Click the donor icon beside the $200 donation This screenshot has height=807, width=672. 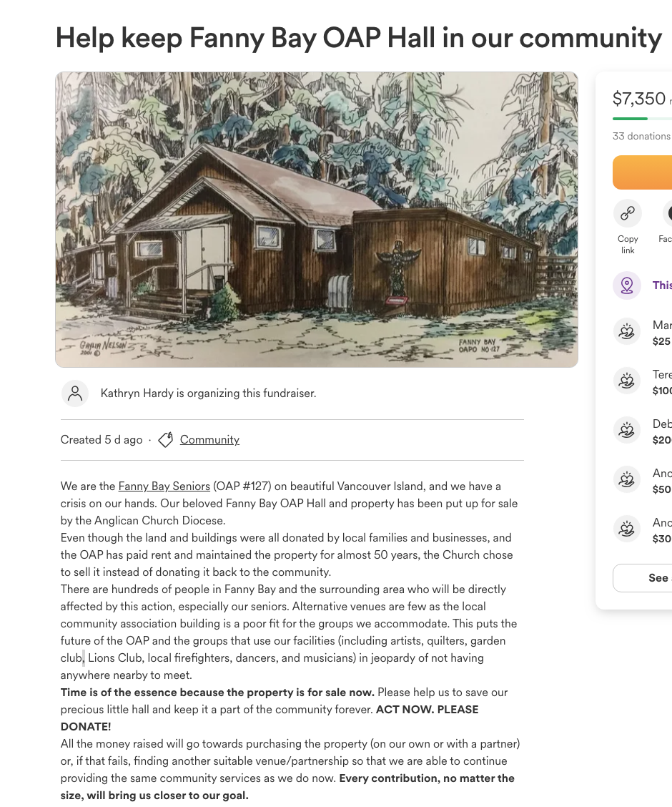click(627, 431)
